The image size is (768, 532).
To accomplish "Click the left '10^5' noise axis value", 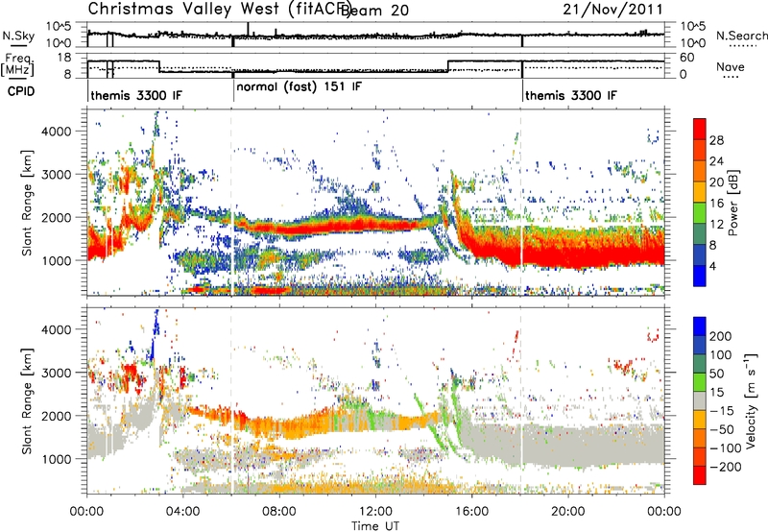I will click(x=59, y=26).
